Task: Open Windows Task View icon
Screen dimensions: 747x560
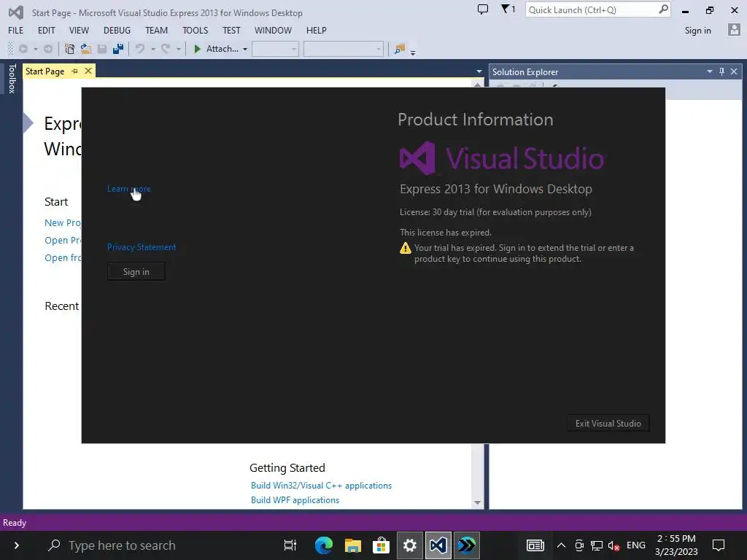Action: tap(290, 545)
